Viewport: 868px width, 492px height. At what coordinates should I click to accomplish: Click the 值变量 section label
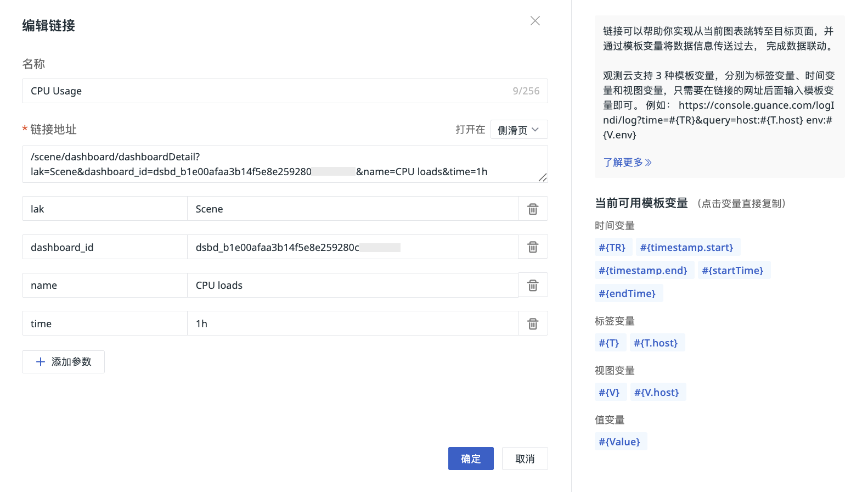pyautogui.click(x=610, y=420)
